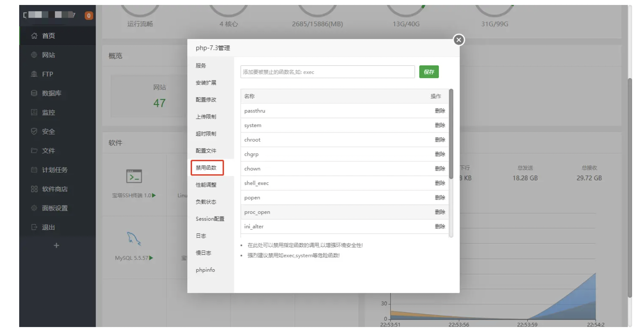This screenshot has width=644, height=332.
Task: Delete the shell_exec function entry
Action: tap(440, 183)
